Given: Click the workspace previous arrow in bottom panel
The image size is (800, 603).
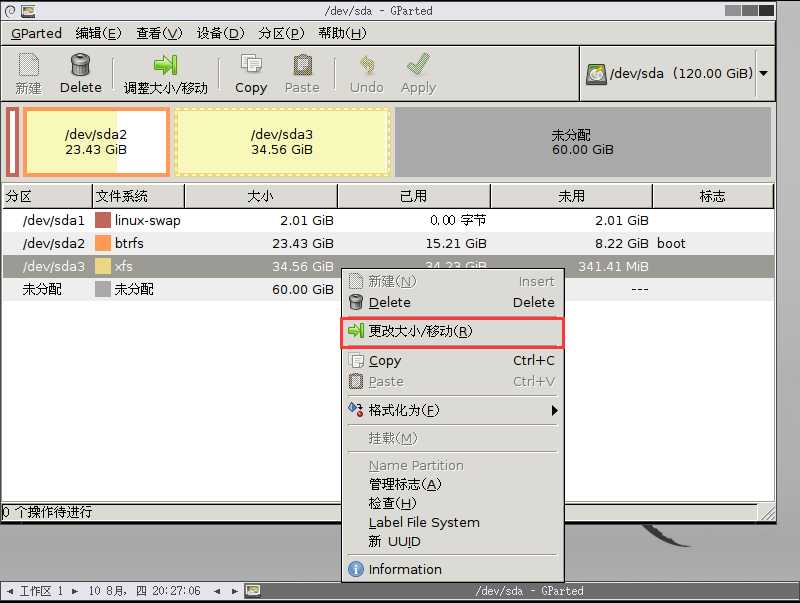Looking at the screenshot, I should 10,591.
